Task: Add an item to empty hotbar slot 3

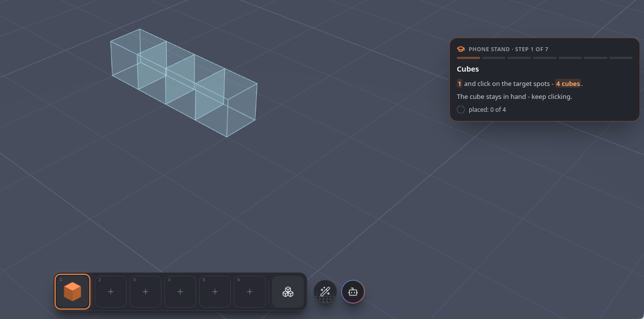Action: click(145, 292)
